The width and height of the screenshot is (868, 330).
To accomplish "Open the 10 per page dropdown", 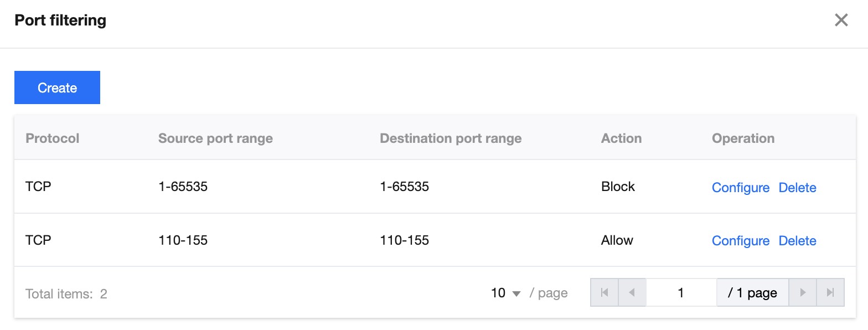I will [506, 293].
